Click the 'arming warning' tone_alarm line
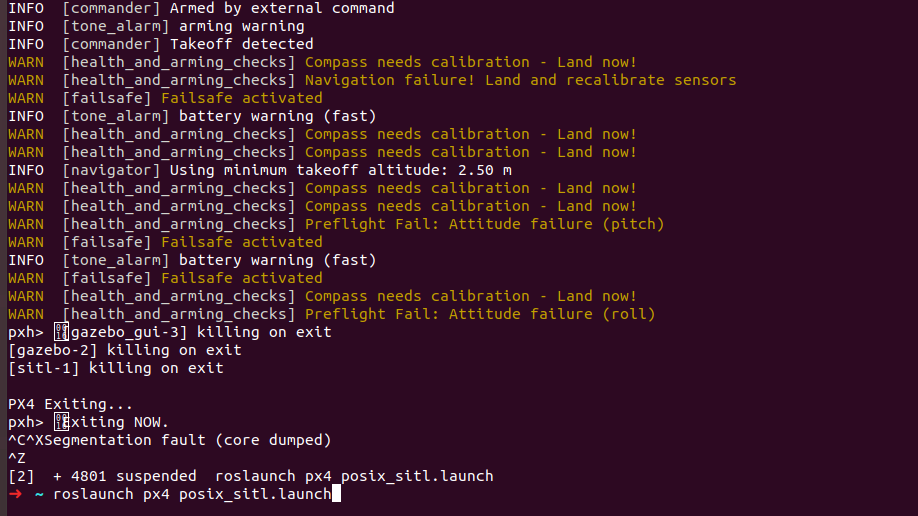The width and height of the screenshot is (918, 516). [156, 26]
